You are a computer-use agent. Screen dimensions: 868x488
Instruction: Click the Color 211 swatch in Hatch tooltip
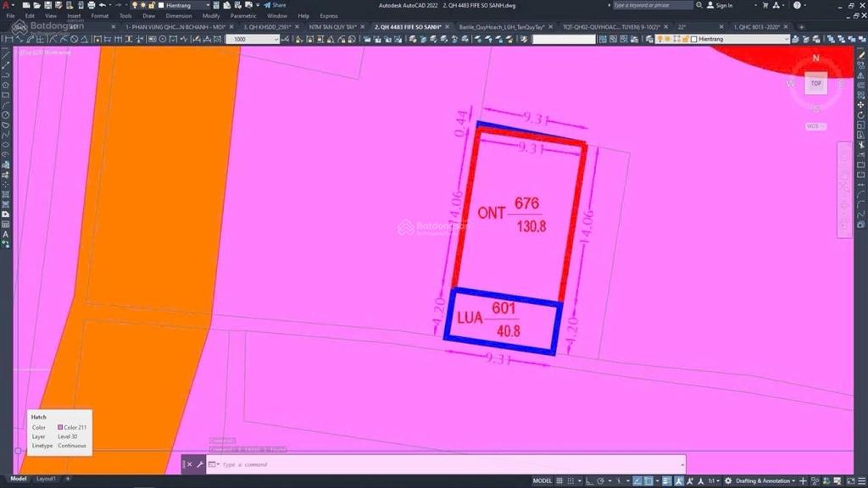60,427
